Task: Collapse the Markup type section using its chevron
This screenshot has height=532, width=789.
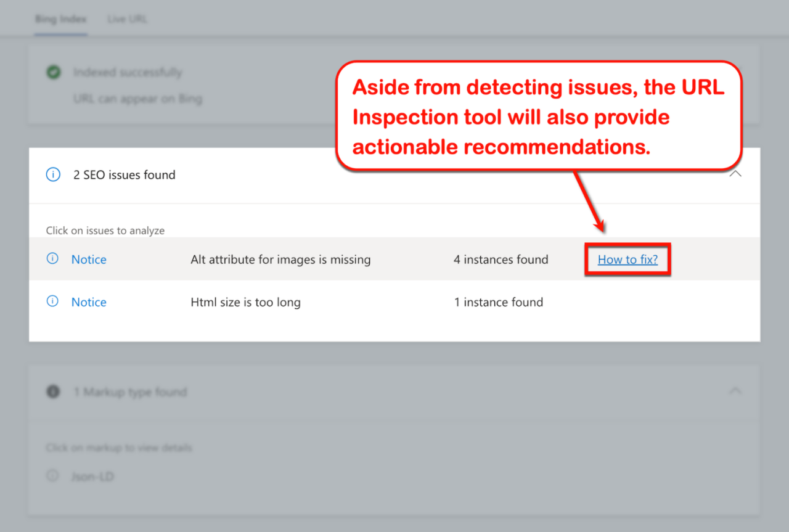Action: pos(735,390)
